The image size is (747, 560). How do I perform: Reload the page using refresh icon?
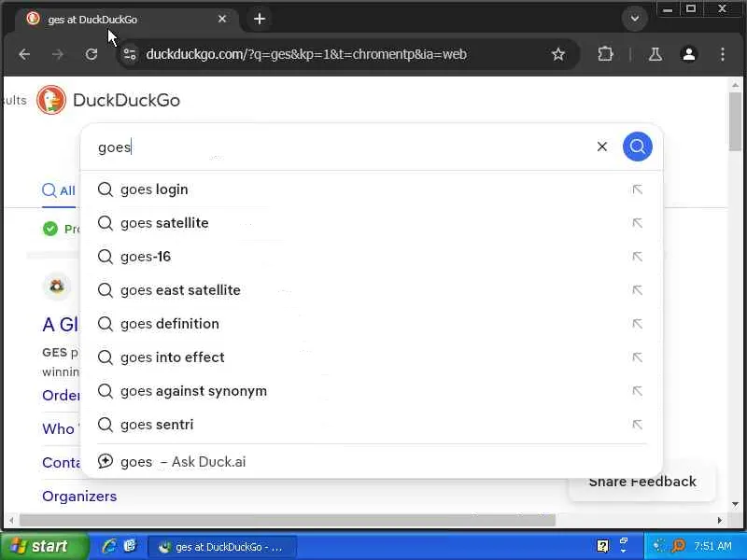pos(92,54)
